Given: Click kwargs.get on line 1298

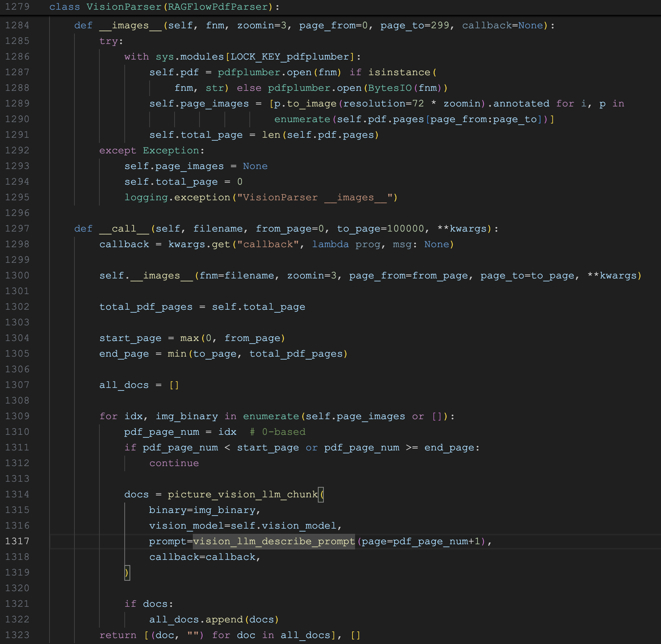Looking at the screenshot, I should 199,244.
